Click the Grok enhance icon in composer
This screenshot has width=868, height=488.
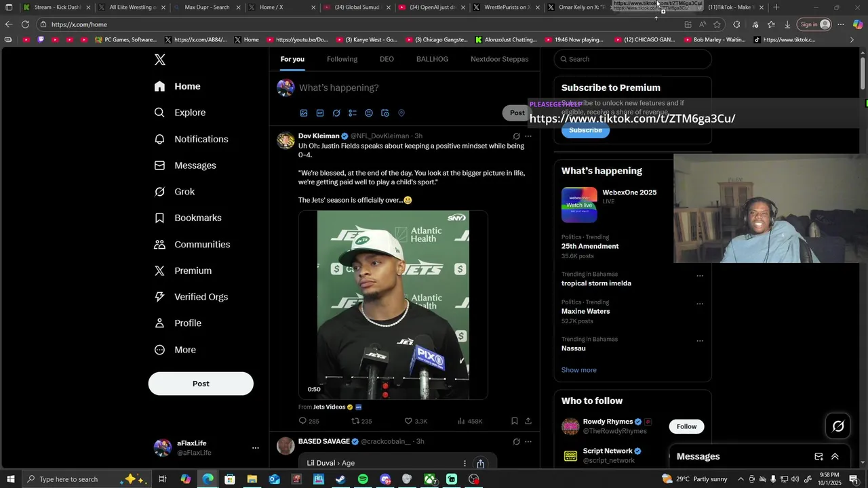pyautogui.click(x=336, y=113)
